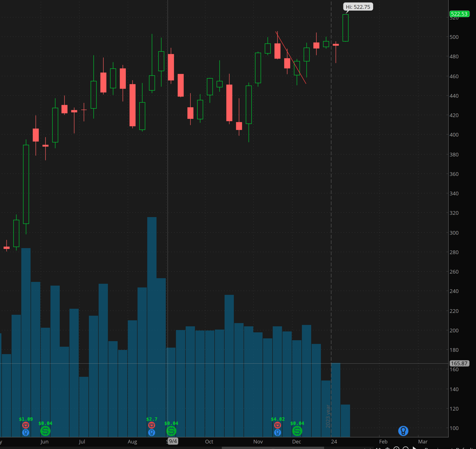
Task: Click the green $0.04 dividend icon at 9/4
Action: pos(171,431)
